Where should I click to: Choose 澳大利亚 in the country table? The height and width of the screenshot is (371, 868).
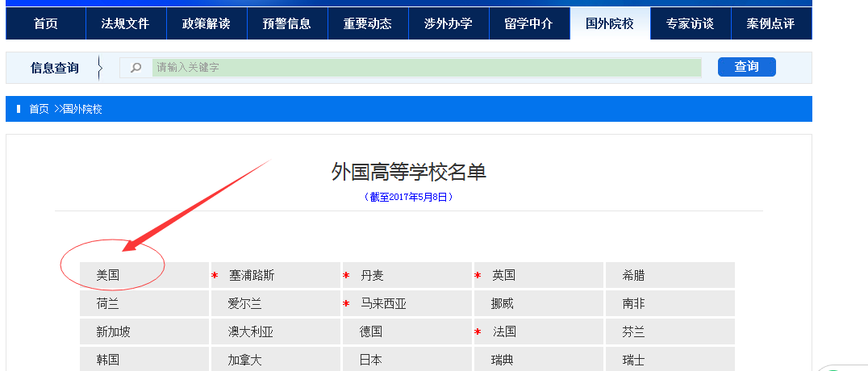pos(251,331)
